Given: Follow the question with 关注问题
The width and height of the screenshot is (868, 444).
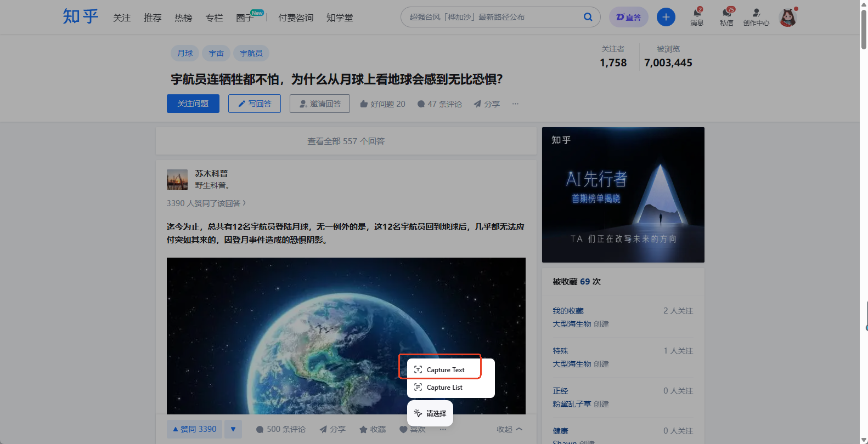Looking at the screenshot, I should [193, 104].
